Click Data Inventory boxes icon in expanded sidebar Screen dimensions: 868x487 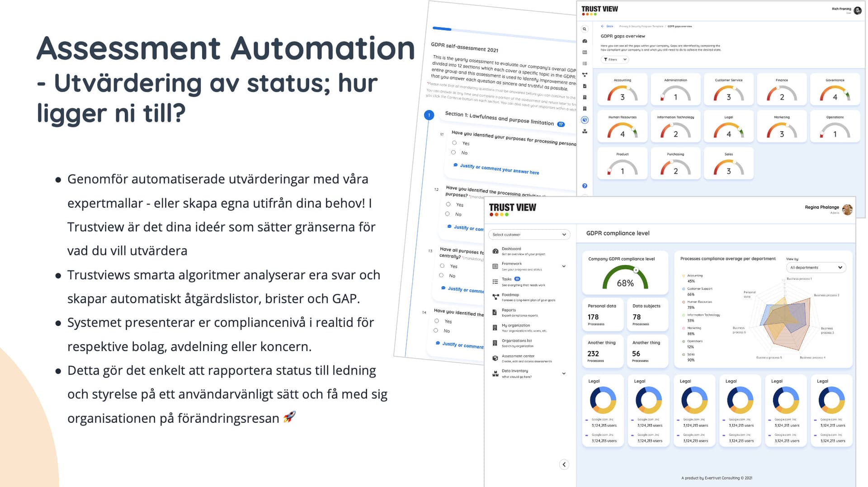[495, 374]
